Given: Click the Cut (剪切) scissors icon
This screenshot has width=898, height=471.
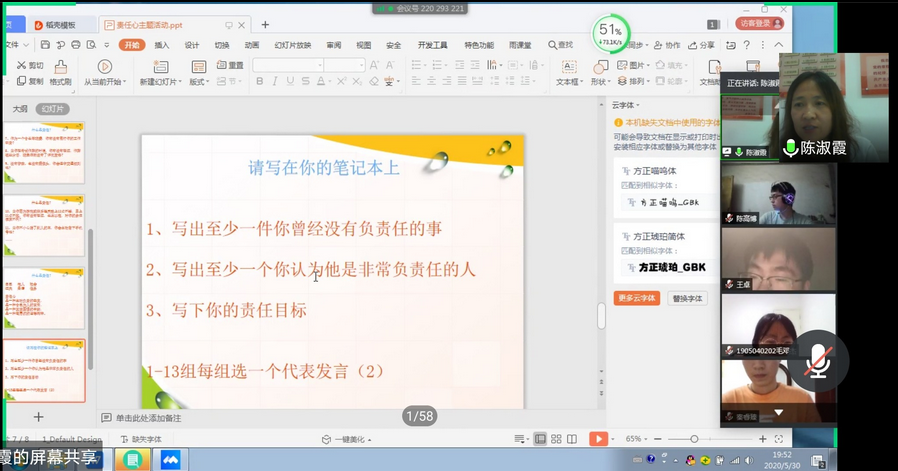Looking at the screenshot, I should pos(20,65).
